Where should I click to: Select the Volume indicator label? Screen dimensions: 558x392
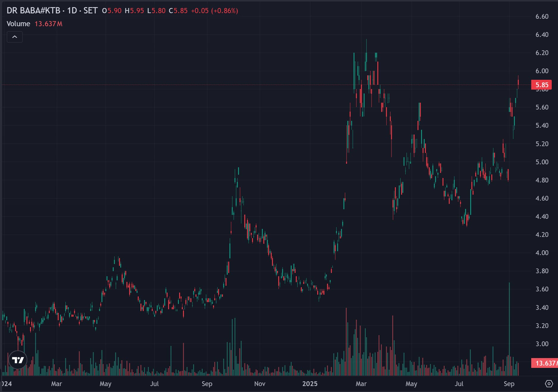[18, 24]
